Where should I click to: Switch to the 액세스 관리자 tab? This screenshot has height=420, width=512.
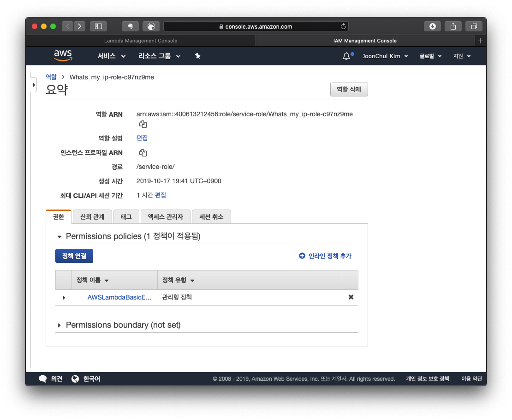pyautogui.click(x=166, y=217)
